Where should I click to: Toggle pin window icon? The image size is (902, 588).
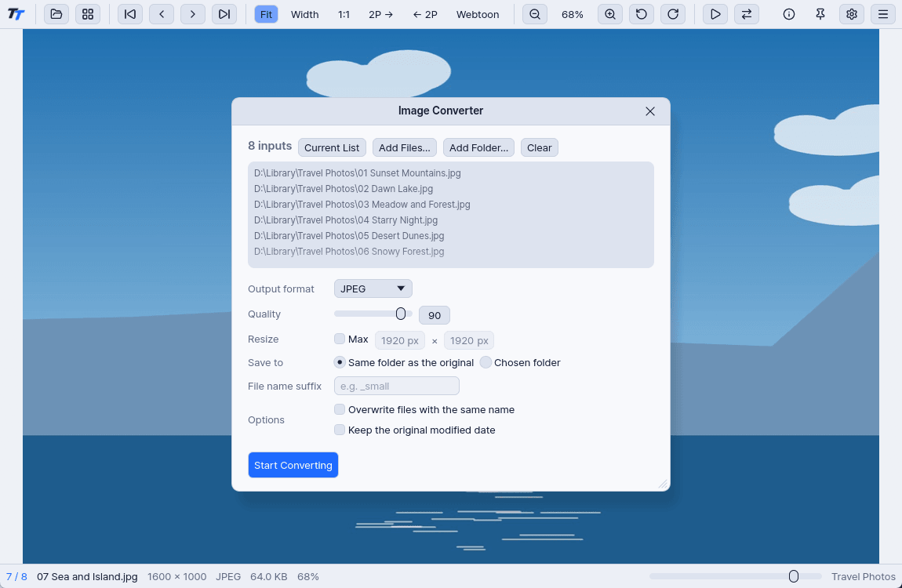click(x=820, y=14)
